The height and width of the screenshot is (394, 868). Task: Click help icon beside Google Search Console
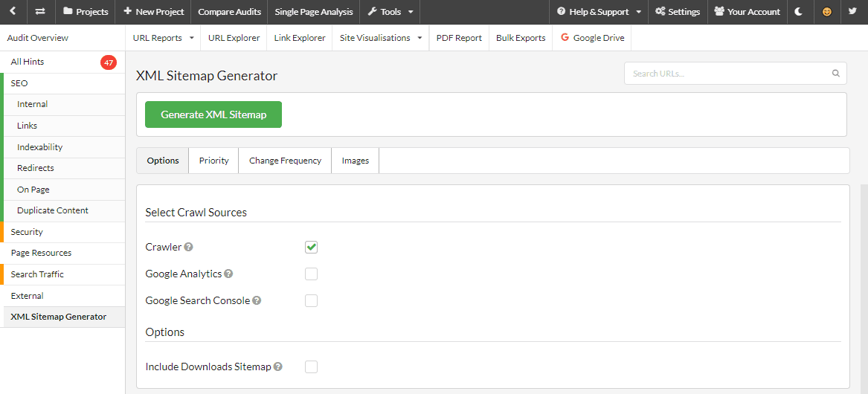[x=257, y=300]
